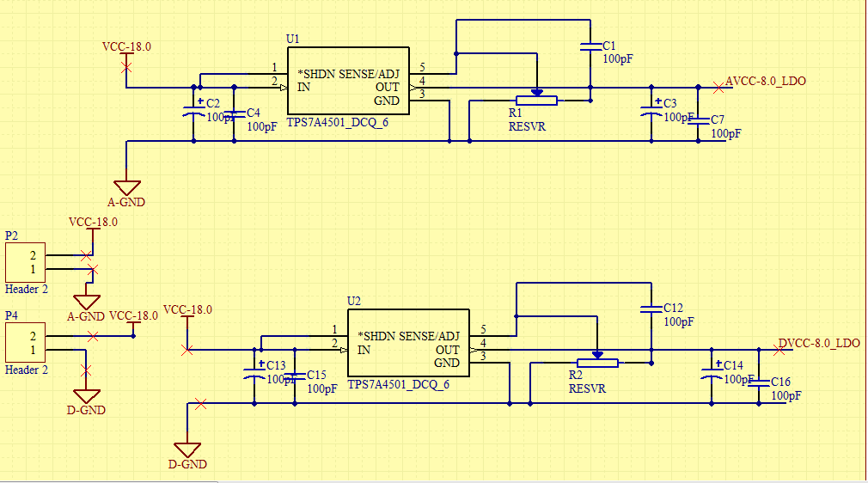Click the IN pin label inside U2

pyautogui.click(x=364, y=350)
